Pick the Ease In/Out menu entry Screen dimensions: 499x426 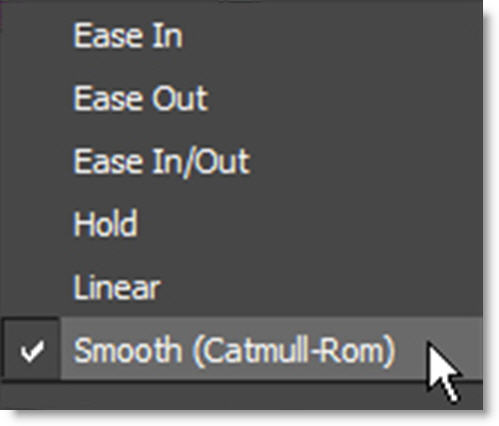[x=241, y=161]
